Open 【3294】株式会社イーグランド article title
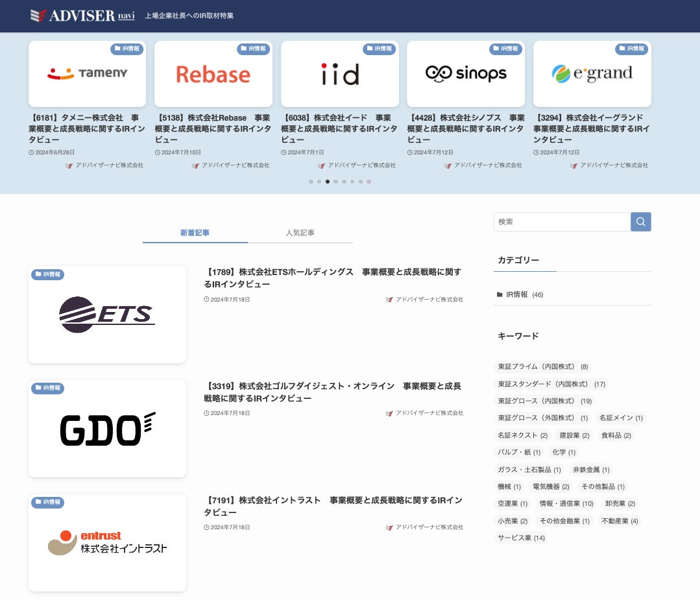Screen dimensions: 700x600 pyautogui.click(x=592, y=128)
